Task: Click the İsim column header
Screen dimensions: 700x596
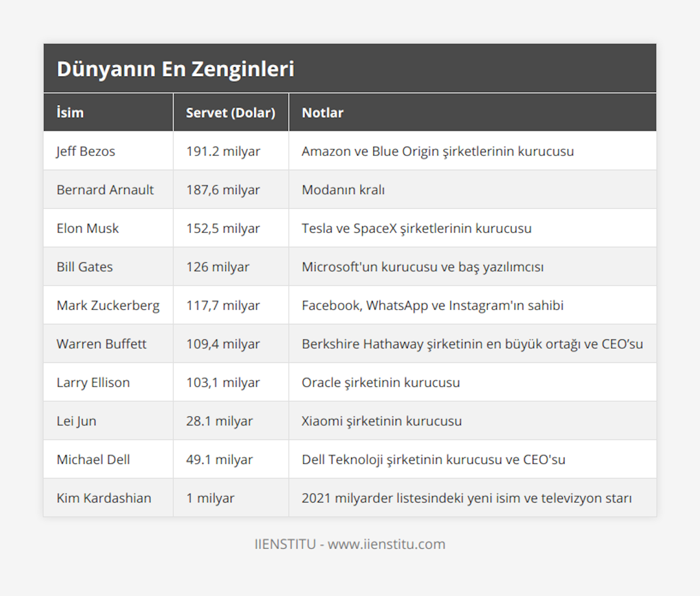Action: (70, 113)
